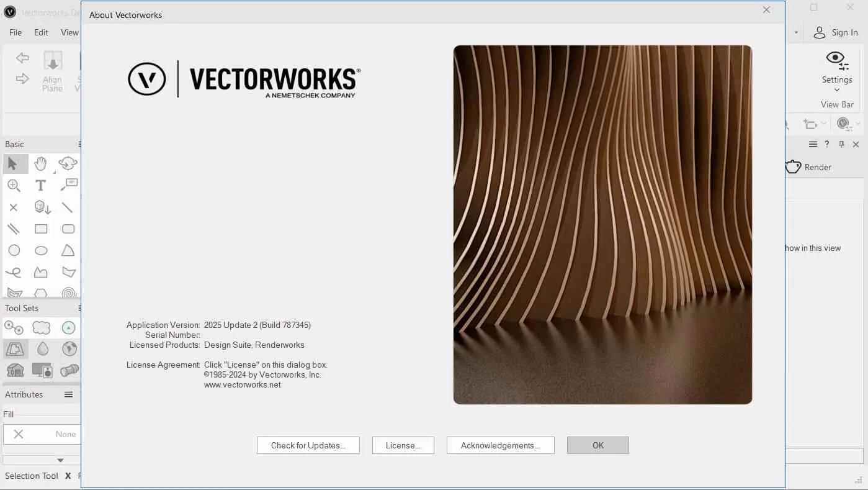The width and height of the screenshot is (868, 490).
Task: Select the Polygon tool
Action: pyautogui.click(x=68, y=272)
